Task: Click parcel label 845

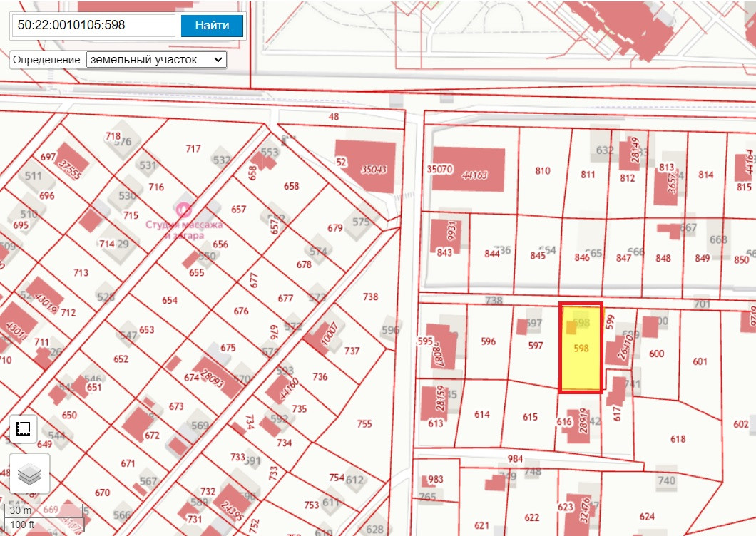Action: point(538,255)
